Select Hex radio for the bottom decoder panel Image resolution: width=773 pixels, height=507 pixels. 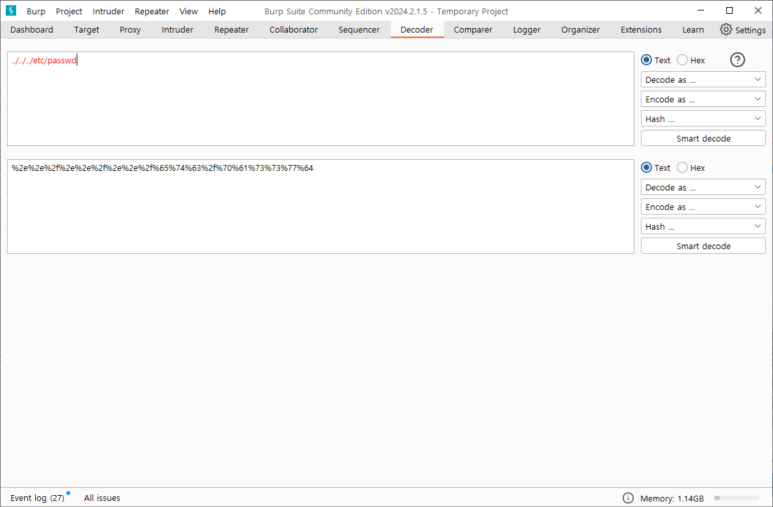pyautogui.click(x=682, y=168)
